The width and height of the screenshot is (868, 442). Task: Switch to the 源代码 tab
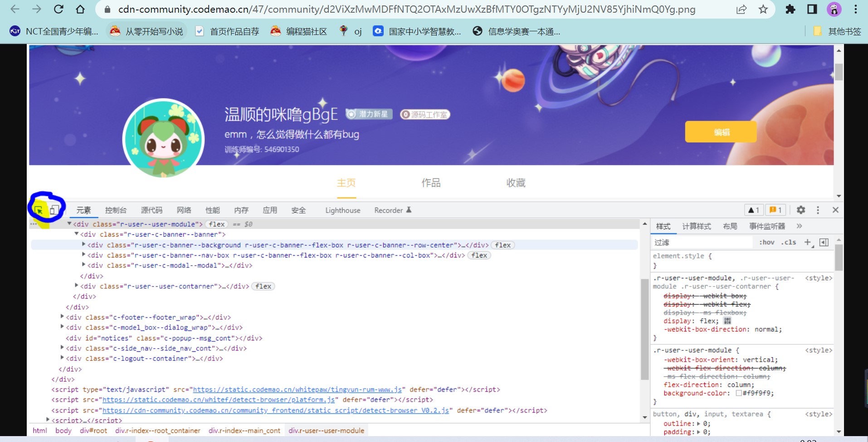(x=151, y=210)
